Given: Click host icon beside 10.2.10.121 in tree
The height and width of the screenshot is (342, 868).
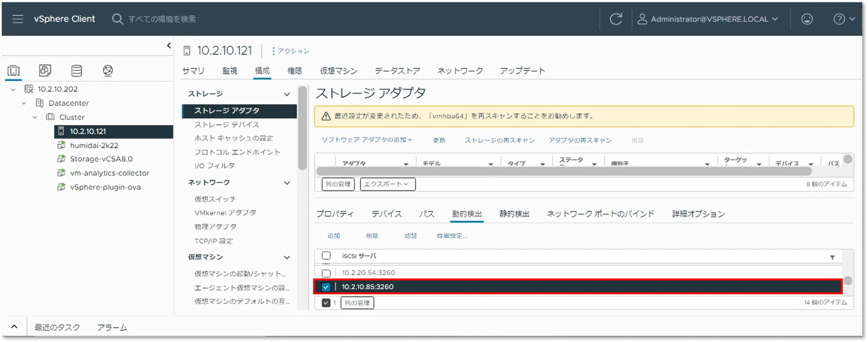Looking at the screenshot, I should point(61,131).
